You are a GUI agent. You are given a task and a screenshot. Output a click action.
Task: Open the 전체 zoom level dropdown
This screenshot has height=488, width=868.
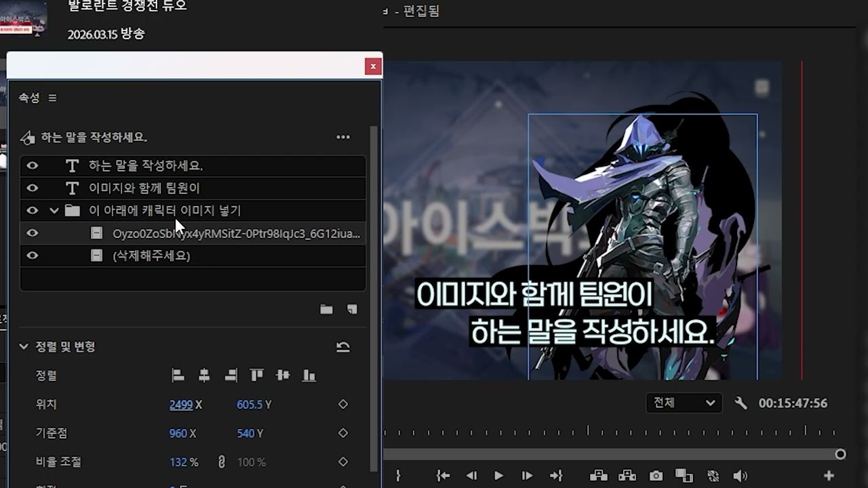pyautogui.click(x=683, y=403)
